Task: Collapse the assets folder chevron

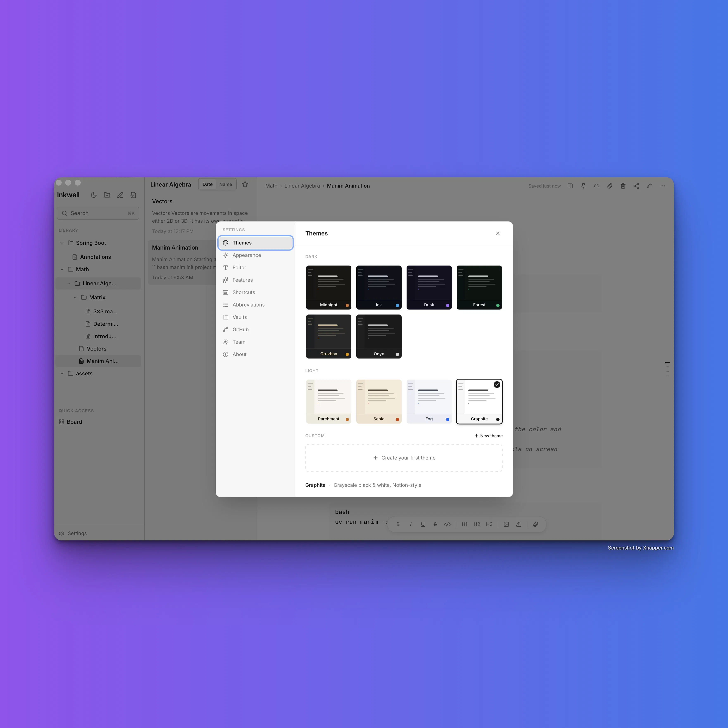Action: click(62, 374)
